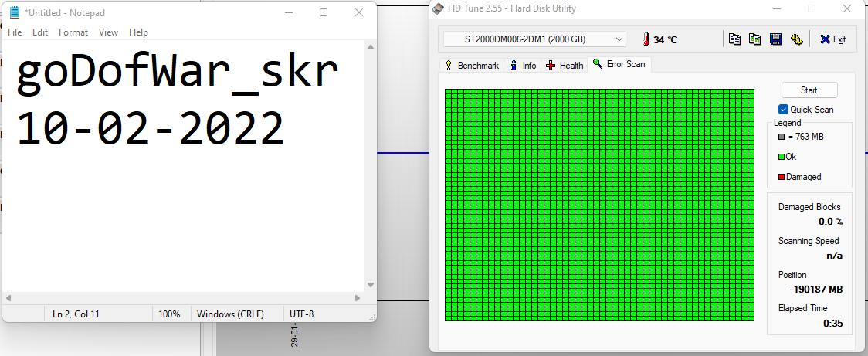868x356 pixels.
Task: Click Notepad vertical scrollbar down arrow
Action: point(371,285)
